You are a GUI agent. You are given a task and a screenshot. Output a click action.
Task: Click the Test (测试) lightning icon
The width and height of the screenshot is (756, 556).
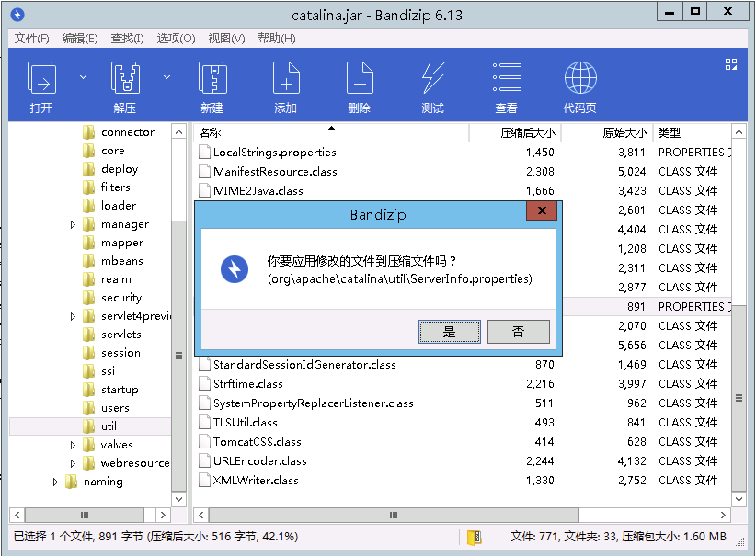[x=433, y=77]
